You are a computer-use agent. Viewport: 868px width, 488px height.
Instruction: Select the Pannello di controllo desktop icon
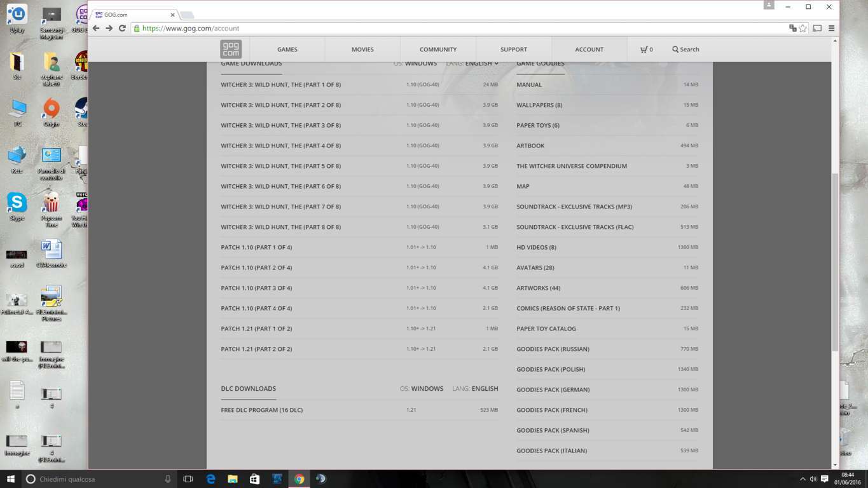tap(52, 164)
